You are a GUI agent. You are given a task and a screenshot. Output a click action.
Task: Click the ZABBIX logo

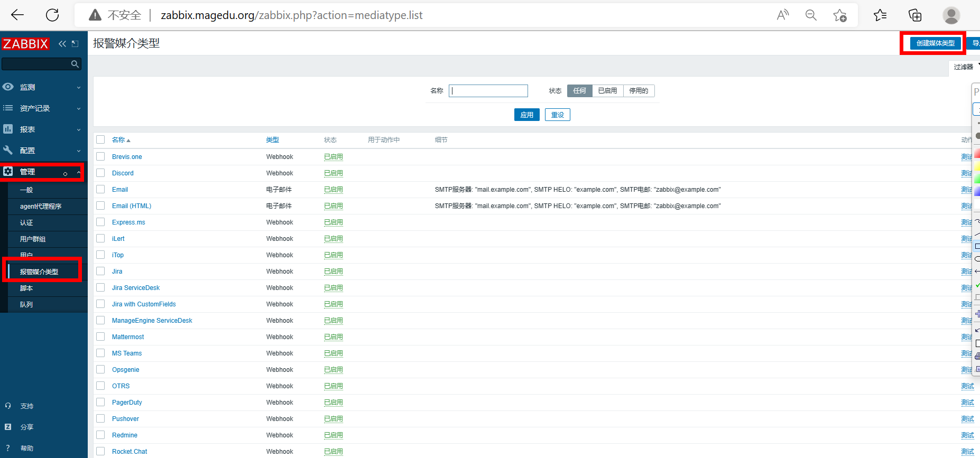point(25,44)
